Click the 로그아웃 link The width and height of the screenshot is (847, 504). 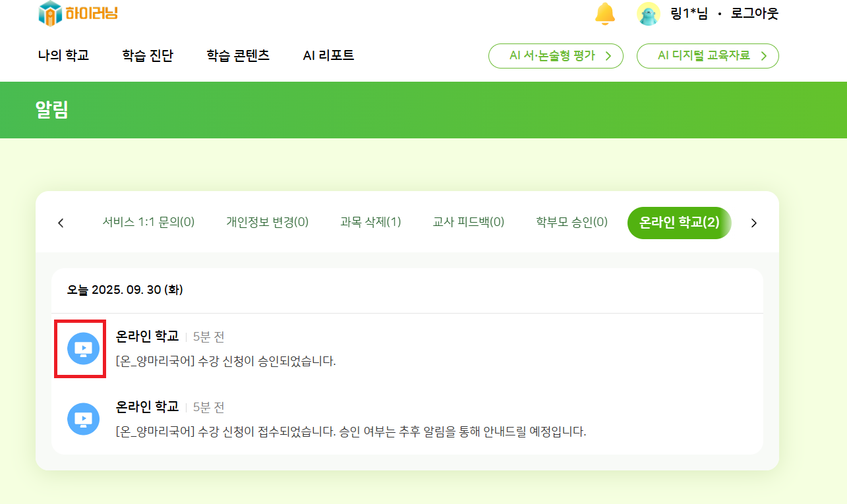coord(754,13)
